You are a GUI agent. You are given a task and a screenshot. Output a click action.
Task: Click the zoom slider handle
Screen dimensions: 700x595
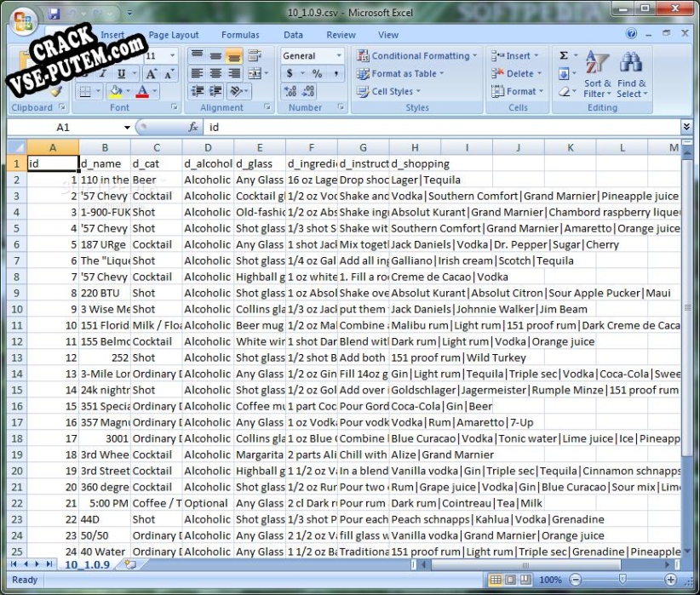(622, 580)
